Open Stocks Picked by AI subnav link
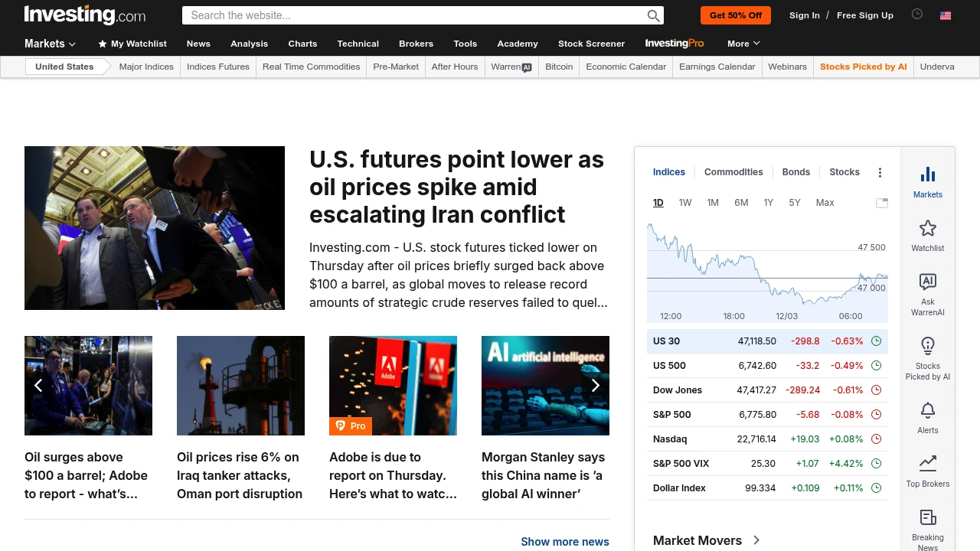 point(864,67)
